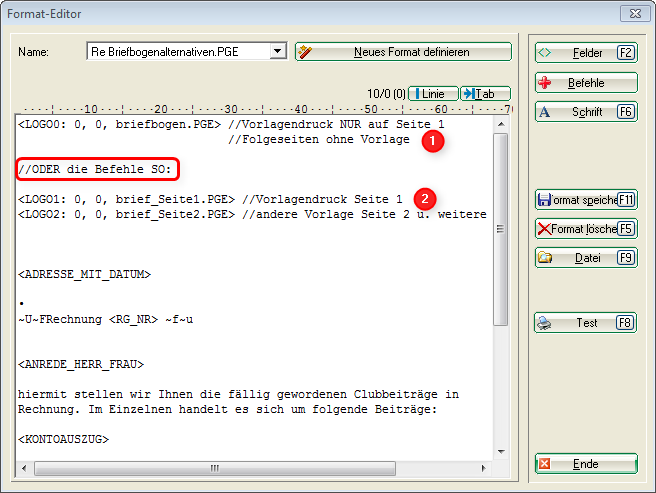Place cursor on the <KONTOAUSZUG> line

coord(63,439)
